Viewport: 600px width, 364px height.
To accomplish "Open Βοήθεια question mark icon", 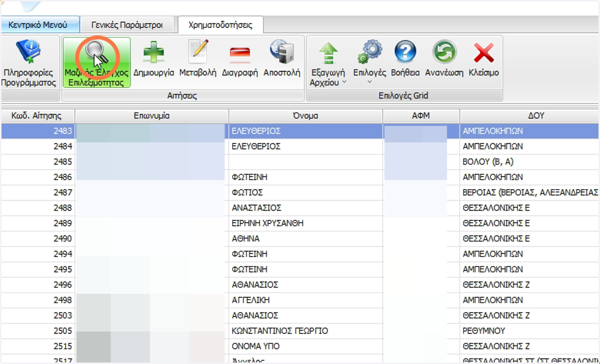I will 405,52.
